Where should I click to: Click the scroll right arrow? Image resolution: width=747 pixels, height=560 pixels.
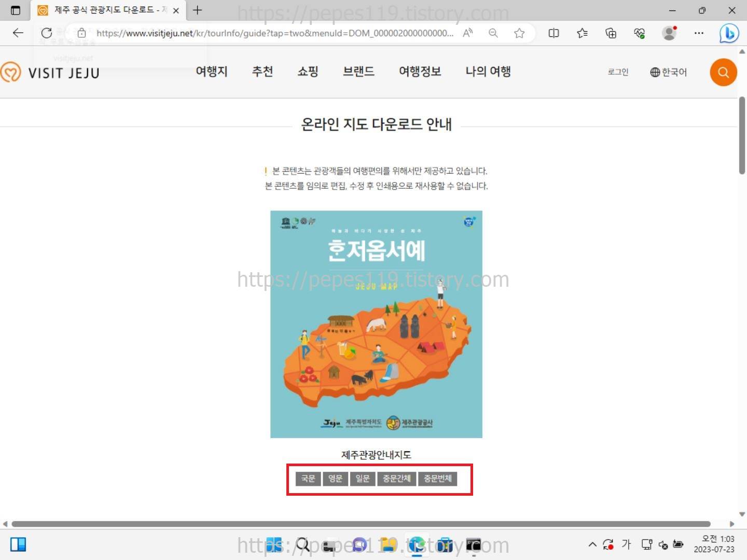point(732,524)
